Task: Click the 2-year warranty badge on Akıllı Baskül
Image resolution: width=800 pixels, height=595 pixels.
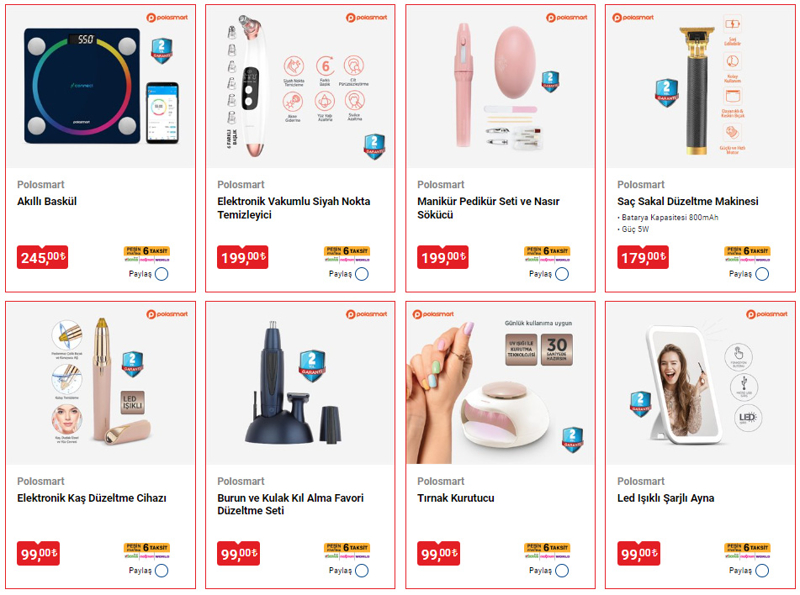Action: [161, 51]
